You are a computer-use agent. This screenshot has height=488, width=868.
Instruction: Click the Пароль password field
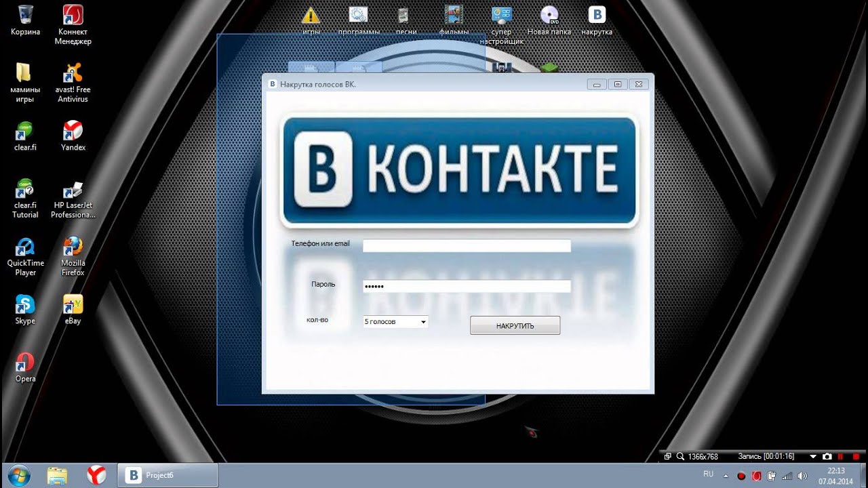[467, 286]
